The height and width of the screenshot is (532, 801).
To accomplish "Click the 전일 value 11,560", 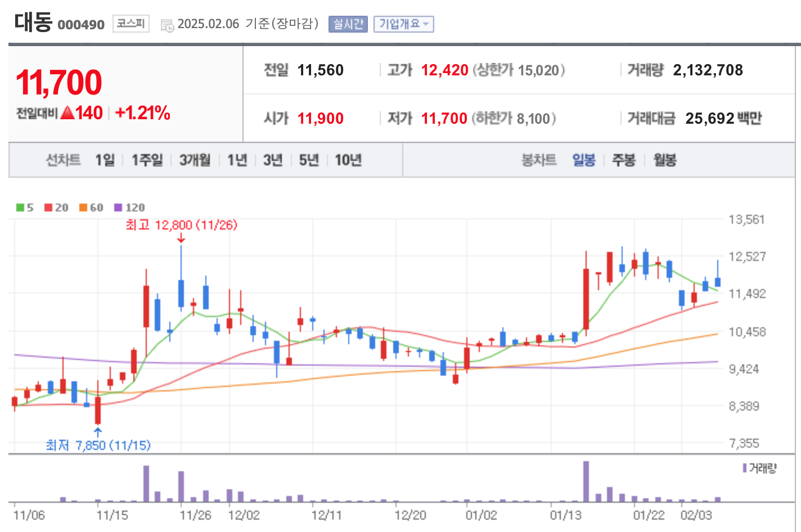I will (320, 70).
